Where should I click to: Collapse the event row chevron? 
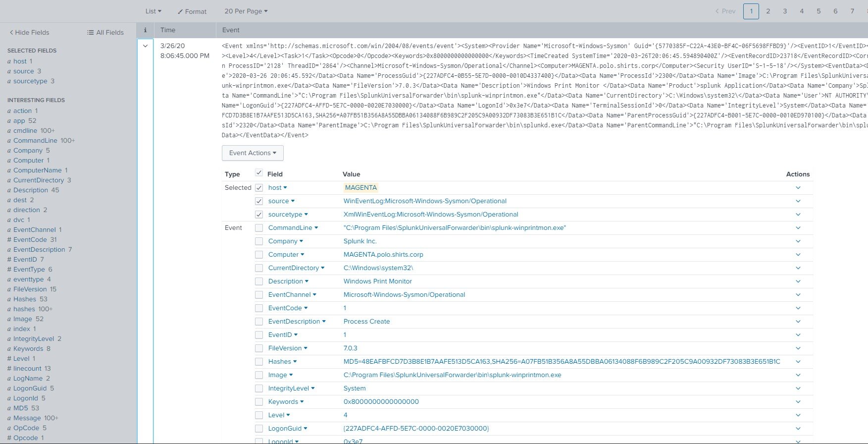coord(145,46)
